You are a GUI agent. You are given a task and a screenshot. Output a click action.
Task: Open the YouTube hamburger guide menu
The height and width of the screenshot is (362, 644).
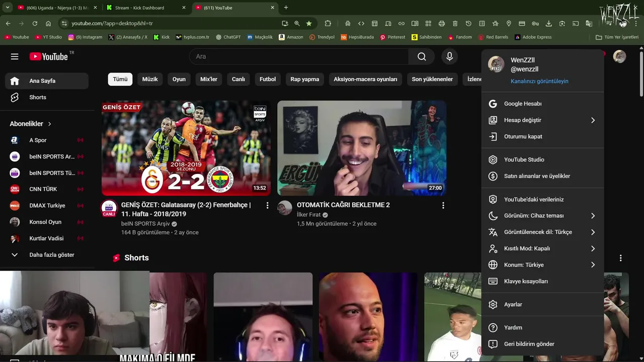[15, 56]
